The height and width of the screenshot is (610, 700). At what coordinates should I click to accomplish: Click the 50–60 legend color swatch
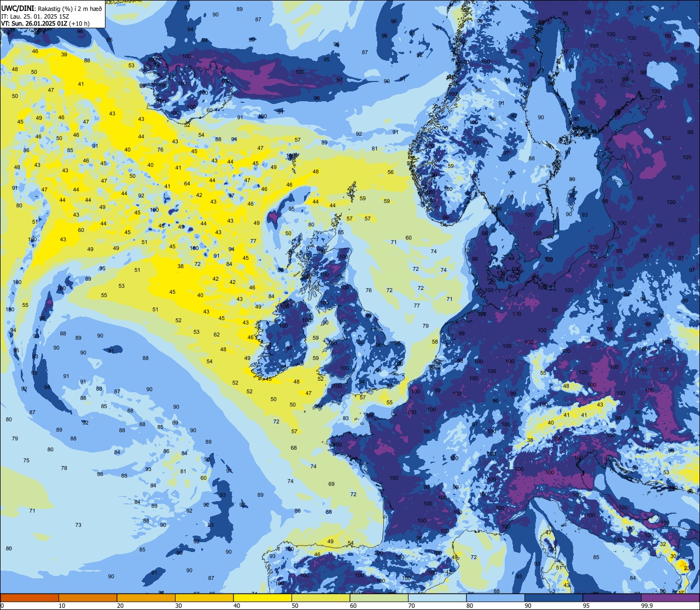tap(320, 597)
